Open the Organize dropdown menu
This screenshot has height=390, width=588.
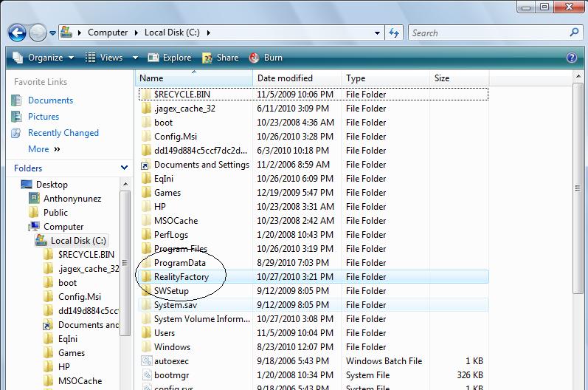coord(44,58)
